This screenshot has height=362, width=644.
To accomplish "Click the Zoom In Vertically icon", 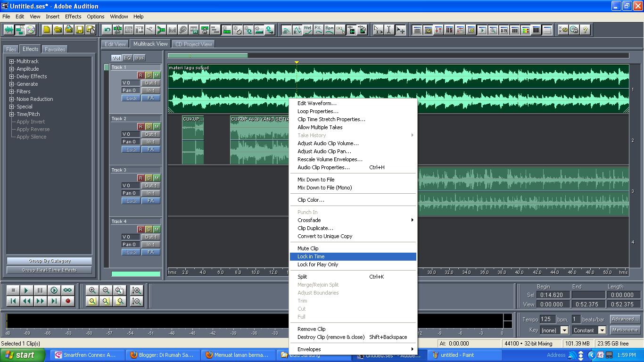I will 137,290.
